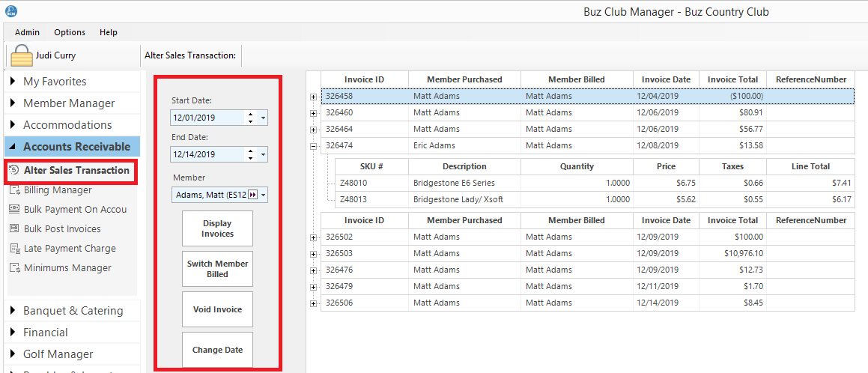Open the Options menu
Viewport: 868px width, 373px height.
70,32
